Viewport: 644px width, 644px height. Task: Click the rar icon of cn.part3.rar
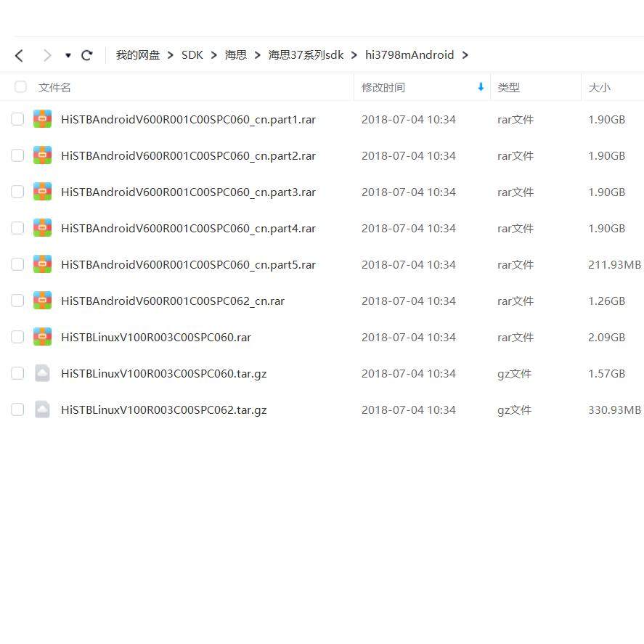coord(42,191)
